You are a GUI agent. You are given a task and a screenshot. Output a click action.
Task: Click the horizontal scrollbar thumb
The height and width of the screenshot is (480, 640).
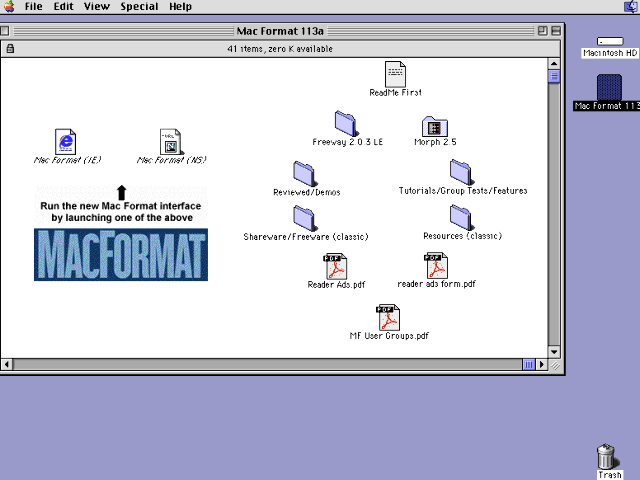coord(529,364)
